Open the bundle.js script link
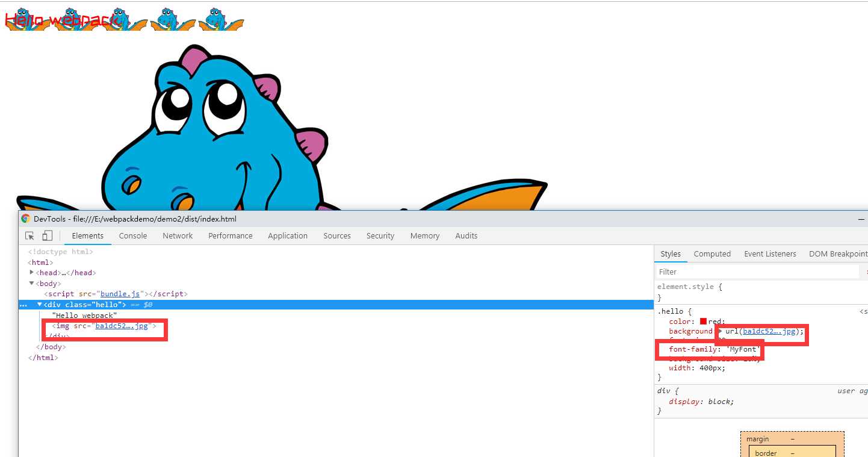This screenshot has width=868, height=457. pyautogui.click(x=120, y=294)
